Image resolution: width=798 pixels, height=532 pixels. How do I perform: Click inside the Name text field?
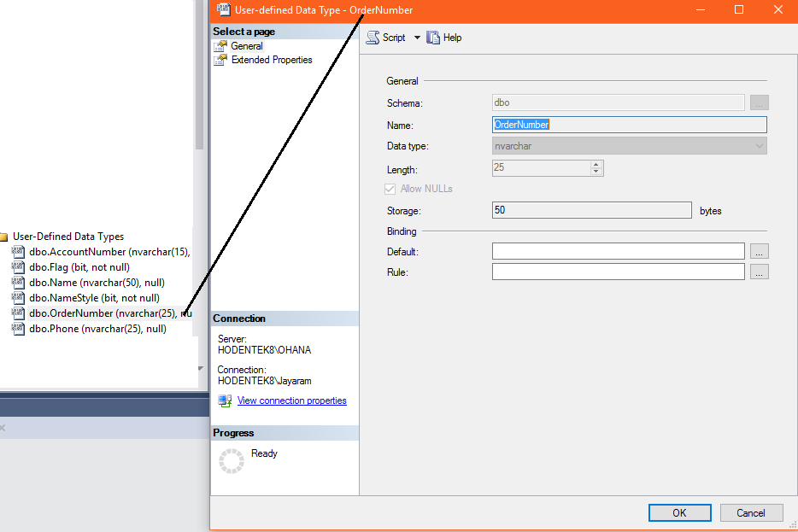629,124
